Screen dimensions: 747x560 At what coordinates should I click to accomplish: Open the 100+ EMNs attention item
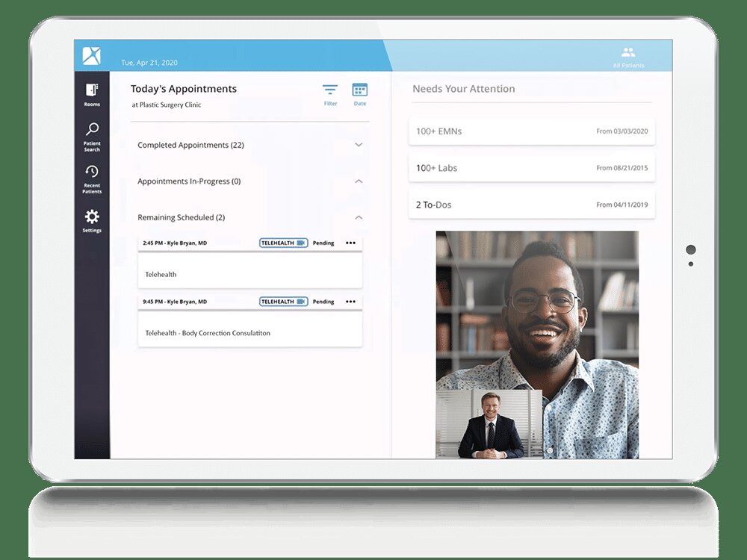click(x=531, y=131)
